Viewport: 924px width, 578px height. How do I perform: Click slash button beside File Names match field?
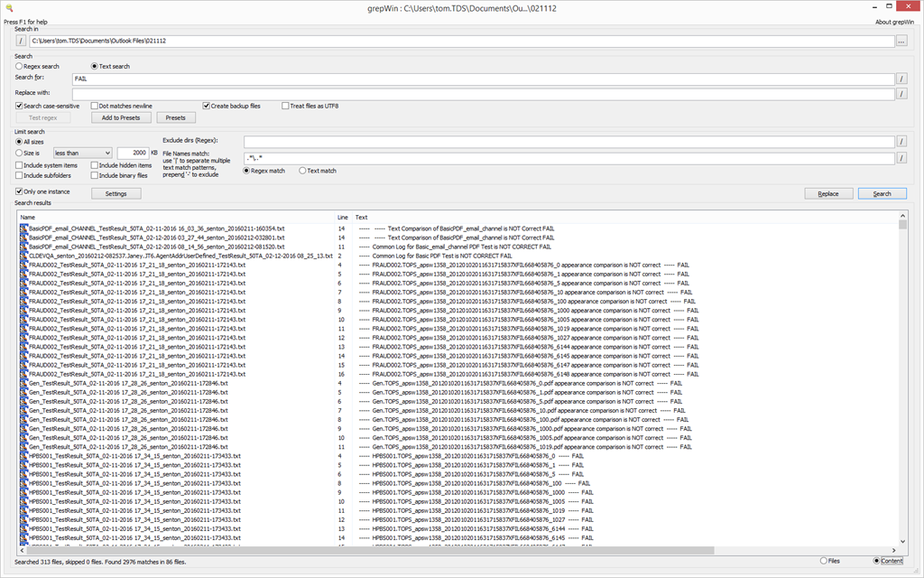click(x=901, y=158)
